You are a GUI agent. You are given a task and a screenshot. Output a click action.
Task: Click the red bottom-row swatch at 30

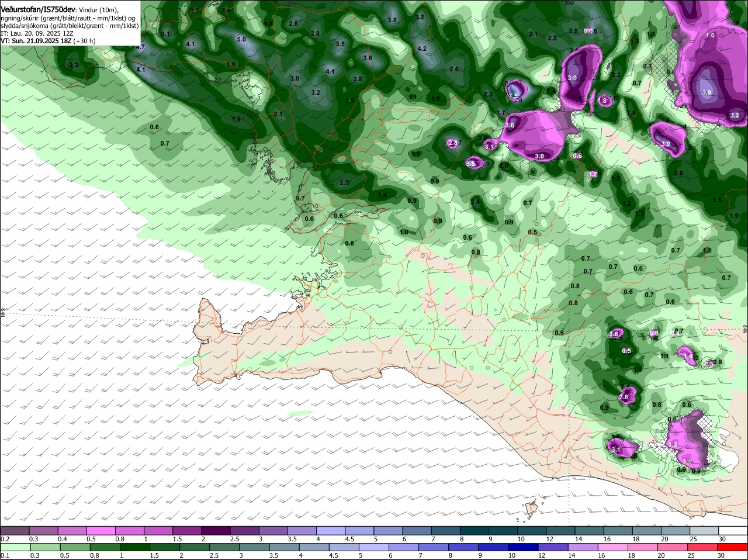(733, 547)
